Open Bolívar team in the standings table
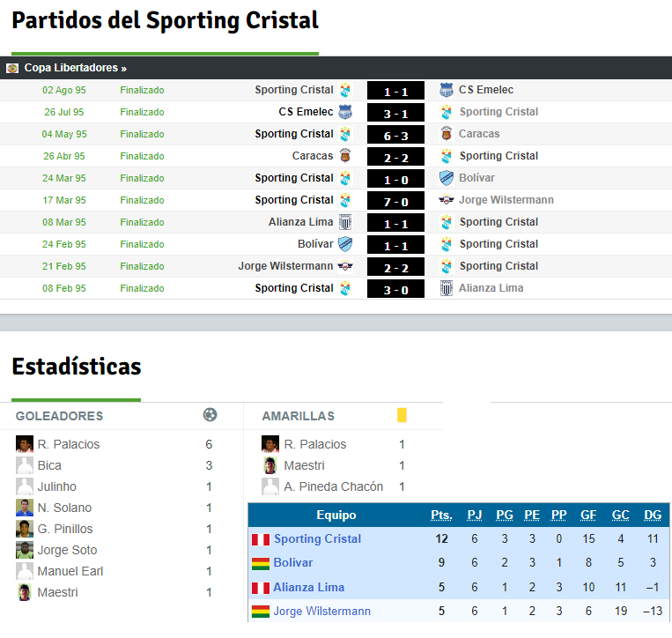The width and height of the screenshot is (672, 638). 293,562
